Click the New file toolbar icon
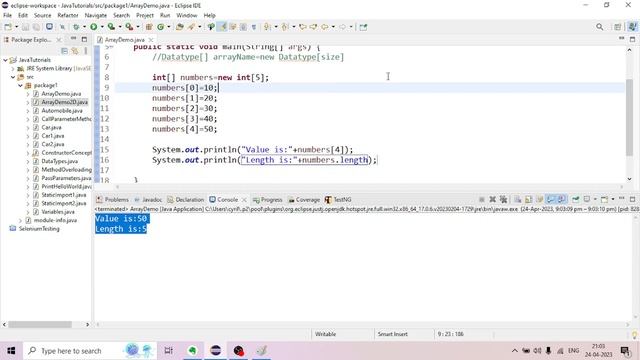This screenshot has height=360, width=640. 8,27
